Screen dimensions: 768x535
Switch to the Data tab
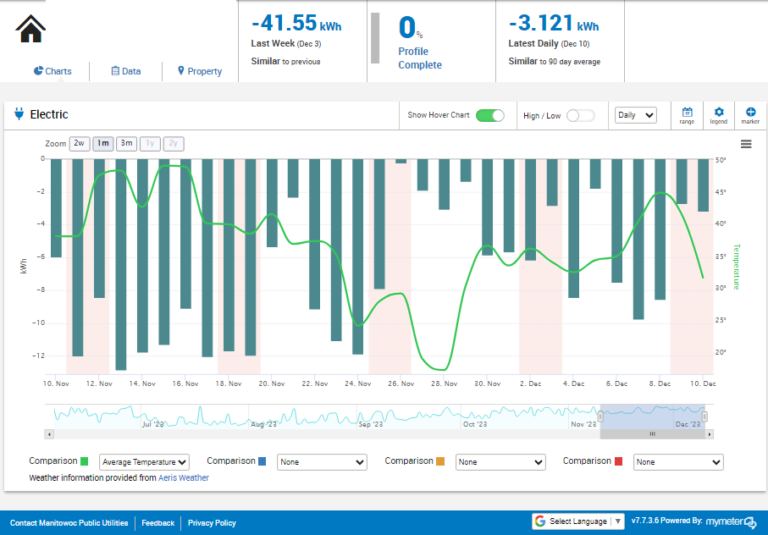click(125, 71)
